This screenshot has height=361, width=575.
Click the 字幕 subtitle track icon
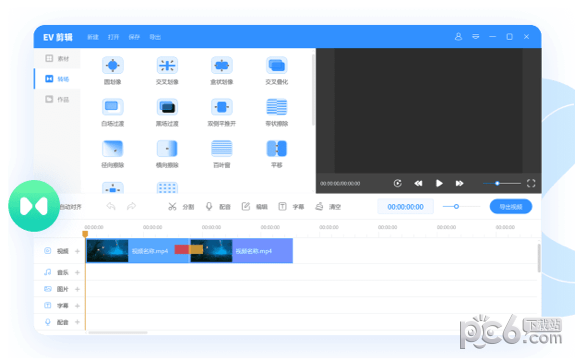(48, 305)
